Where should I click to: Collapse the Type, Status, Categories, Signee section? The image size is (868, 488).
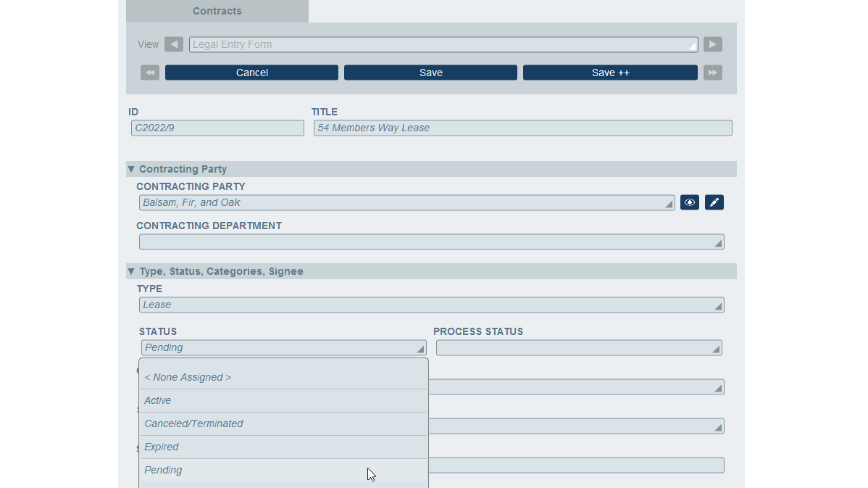(x=131, y=271)
